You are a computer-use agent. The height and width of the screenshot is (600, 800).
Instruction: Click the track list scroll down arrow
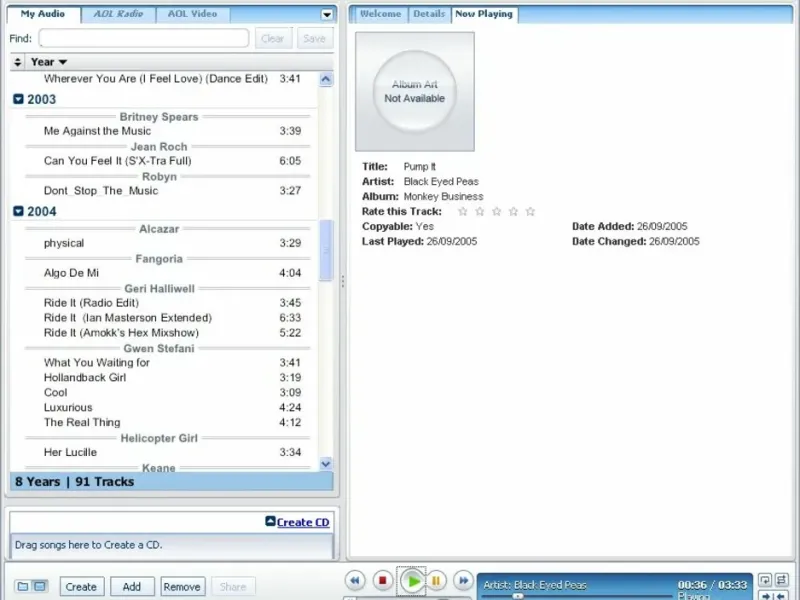326,464
